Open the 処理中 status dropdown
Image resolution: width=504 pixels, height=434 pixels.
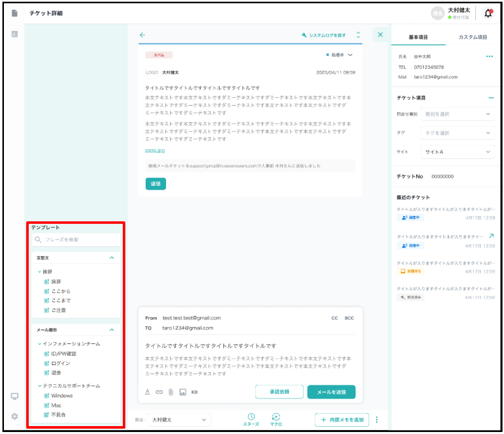(x=340, y=55)
